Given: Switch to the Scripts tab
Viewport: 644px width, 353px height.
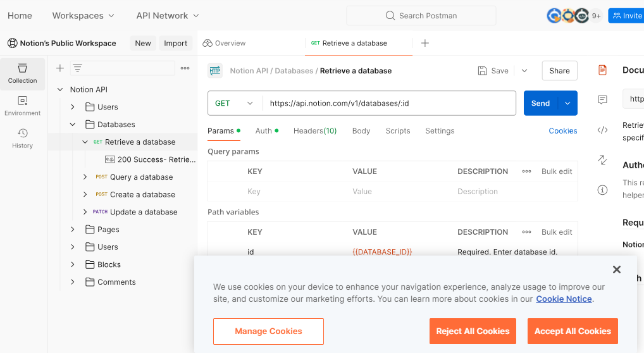Looking at the screenshot, I should 397,131.
